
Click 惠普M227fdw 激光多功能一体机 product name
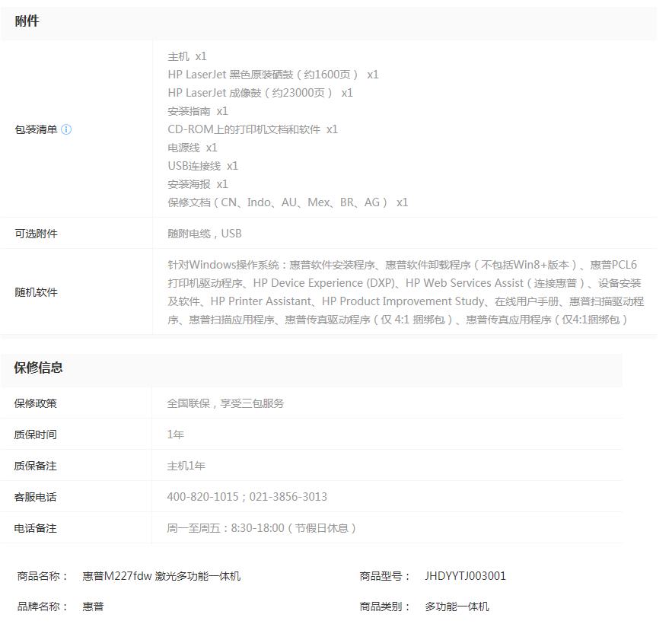coord(161,576)
